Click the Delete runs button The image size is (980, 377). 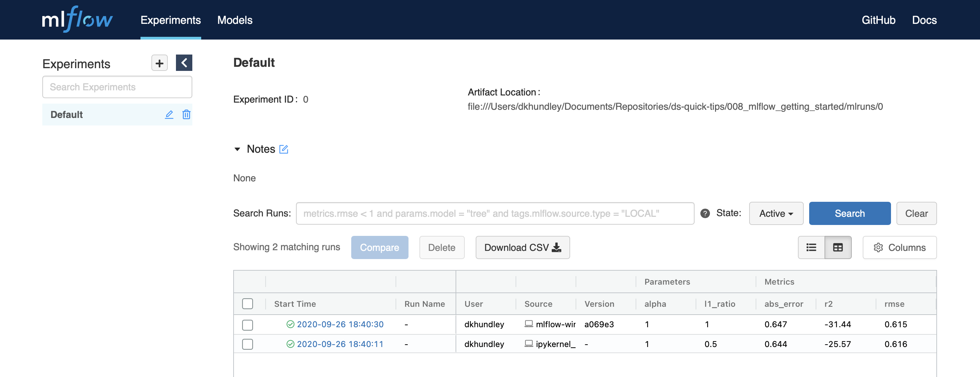(441, 247)
